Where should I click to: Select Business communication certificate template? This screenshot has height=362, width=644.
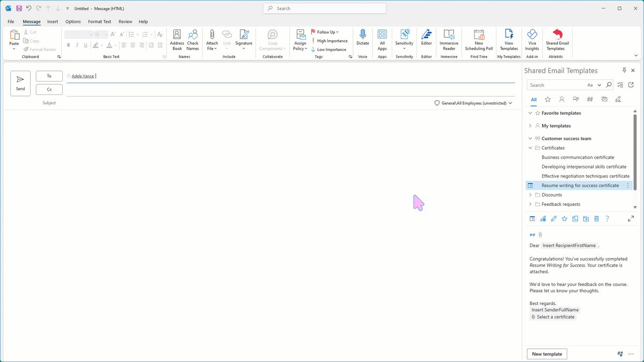click(578, 157)
